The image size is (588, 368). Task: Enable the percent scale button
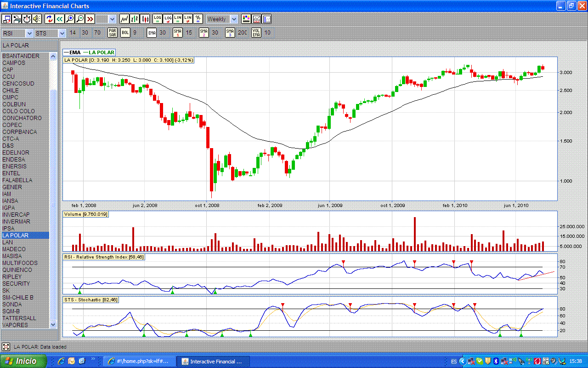click(x=198, y=19)
